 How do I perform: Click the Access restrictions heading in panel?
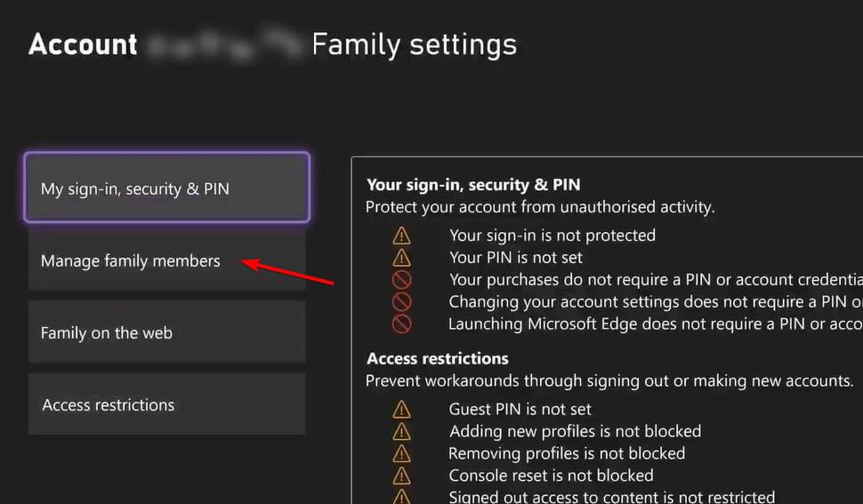click(438, 358)
